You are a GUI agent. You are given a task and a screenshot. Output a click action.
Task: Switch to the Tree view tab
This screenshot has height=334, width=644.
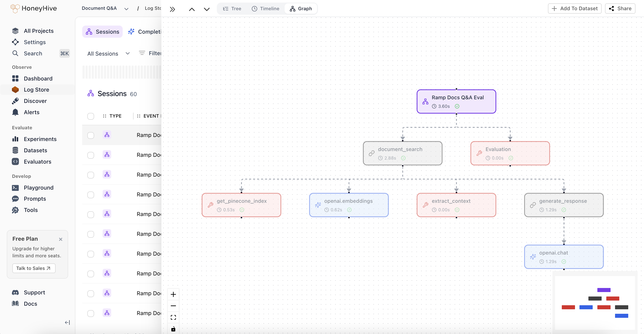[232, 9]
